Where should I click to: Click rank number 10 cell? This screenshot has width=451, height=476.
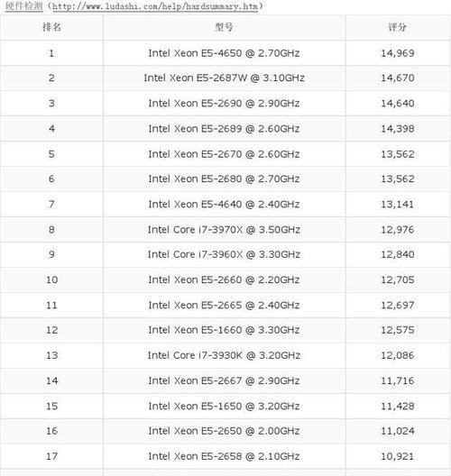pyautogui.click(x=51, y=279)
